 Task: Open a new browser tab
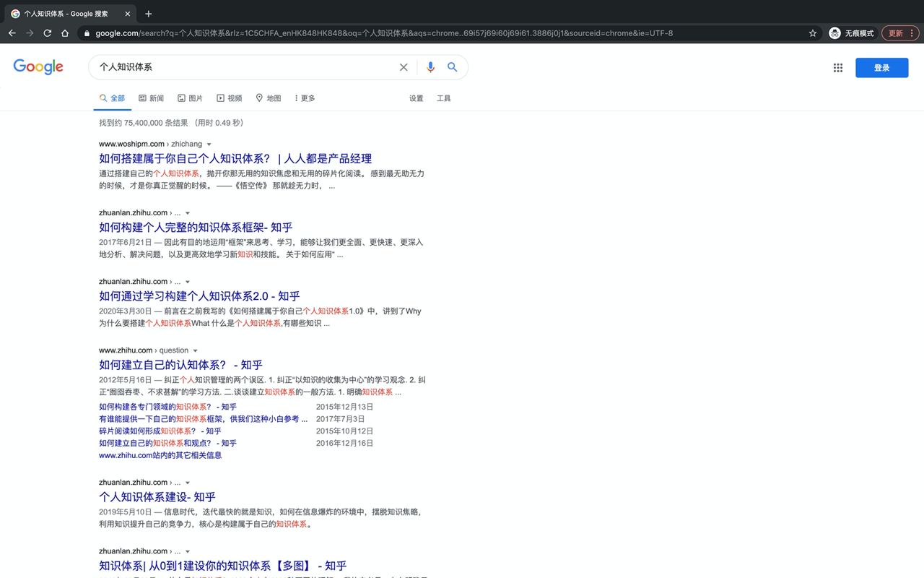pos(149,14)
